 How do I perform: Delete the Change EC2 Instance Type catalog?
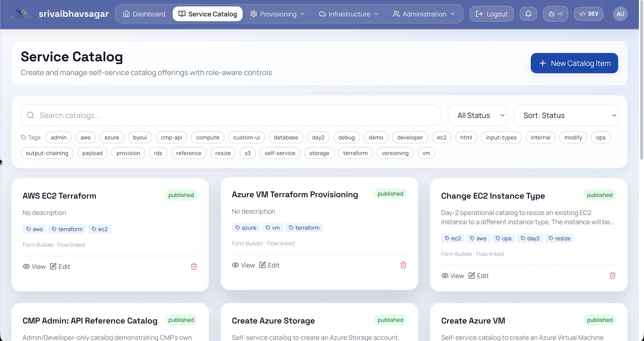pyautogui.click(x=612, y=276)
